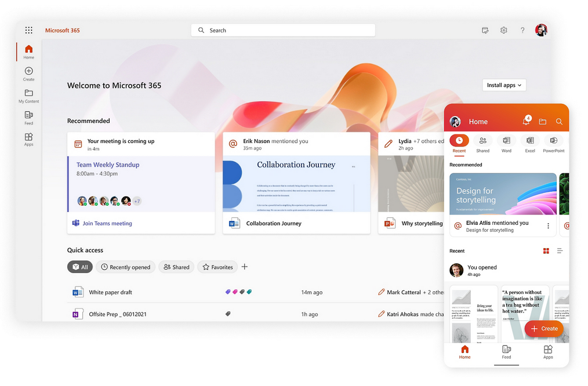
Task: Click the purple tag on White paper draft
Action: 228,292
